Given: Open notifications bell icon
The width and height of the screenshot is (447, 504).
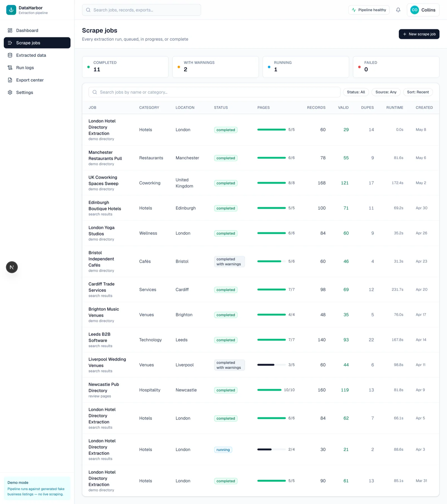Looking at the screenshot, I should (x=398, y=10).
